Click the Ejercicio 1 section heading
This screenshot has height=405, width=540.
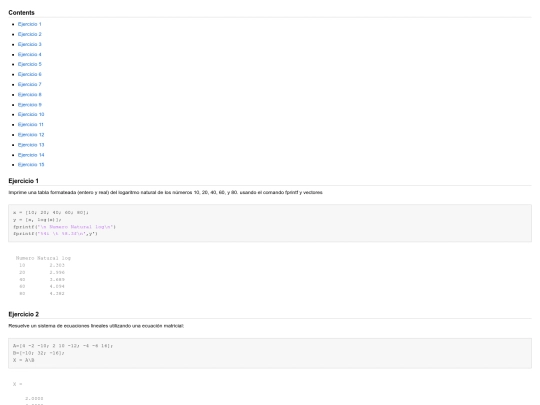coord(23,181)
